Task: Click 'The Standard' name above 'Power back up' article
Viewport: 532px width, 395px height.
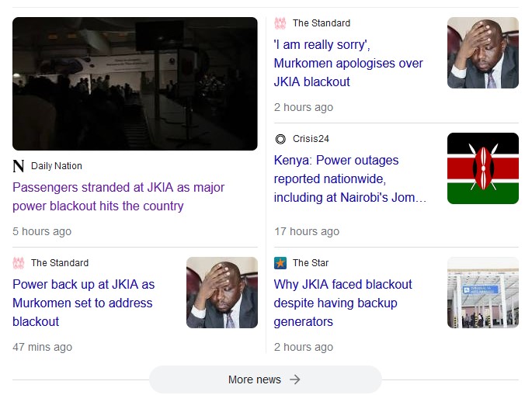Action: coord(60,263)
